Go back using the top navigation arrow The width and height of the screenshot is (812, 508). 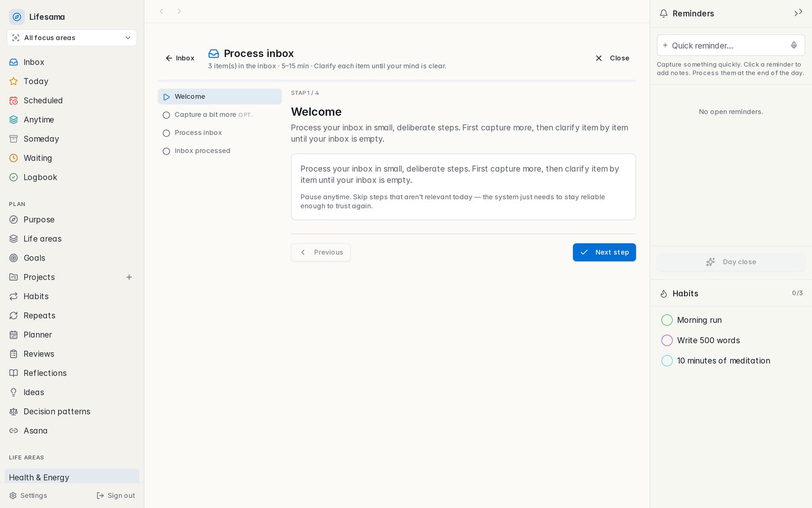[x=161, y=11]
